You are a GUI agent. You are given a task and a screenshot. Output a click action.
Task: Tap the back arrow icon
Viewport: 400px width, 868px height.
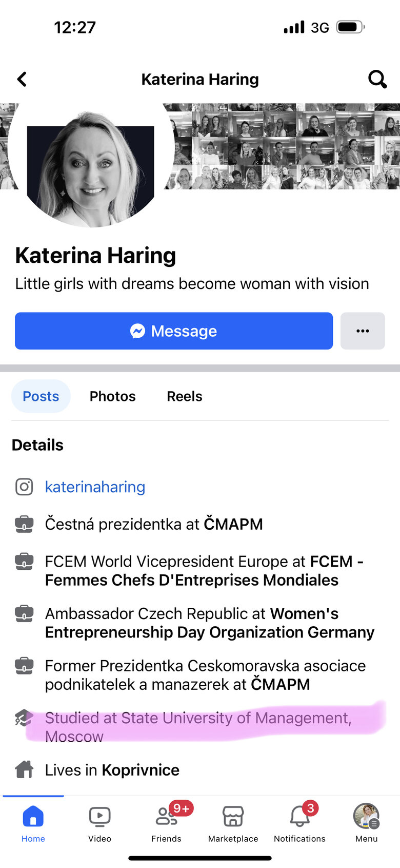22,79
